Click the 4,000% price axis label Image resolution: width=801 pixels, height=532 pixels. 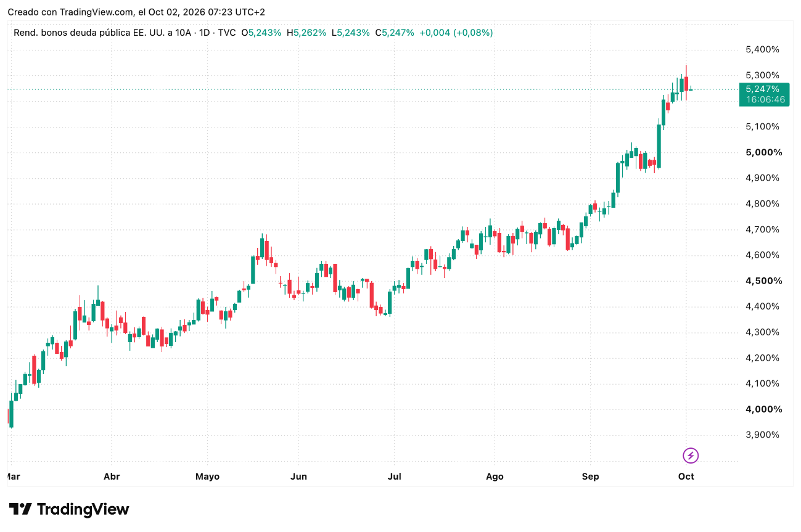(x=763, y=409)
